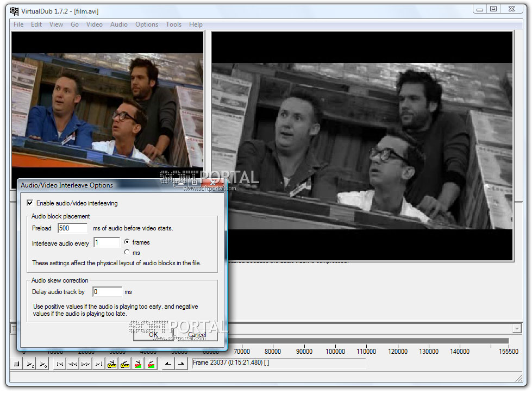532x394 pixels.
Task: Click the timeline seek bar near 100000
Action: click(335, 341)
